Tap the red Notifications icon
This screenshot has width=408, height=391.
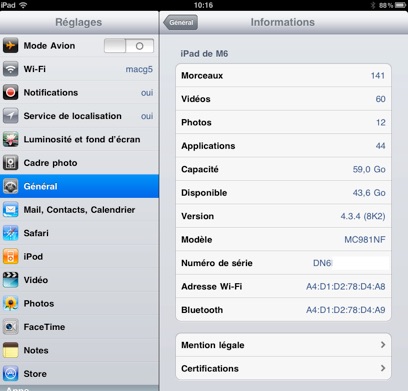pos(10,92)
